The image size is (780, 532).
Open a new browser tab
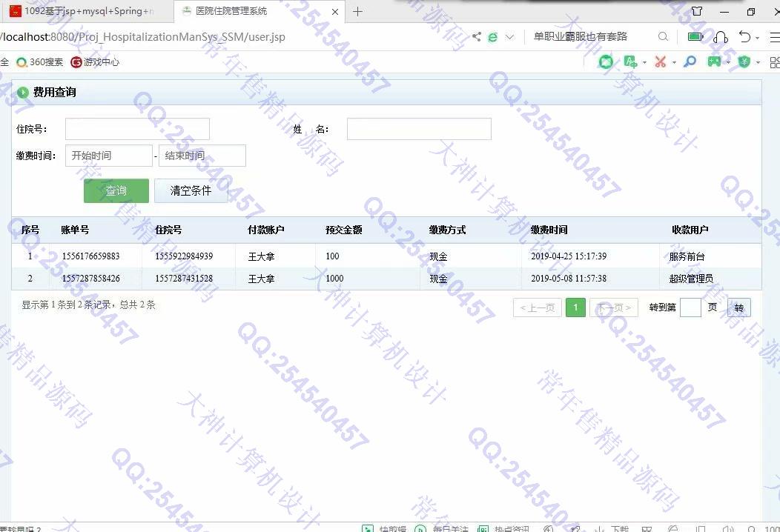357,11
